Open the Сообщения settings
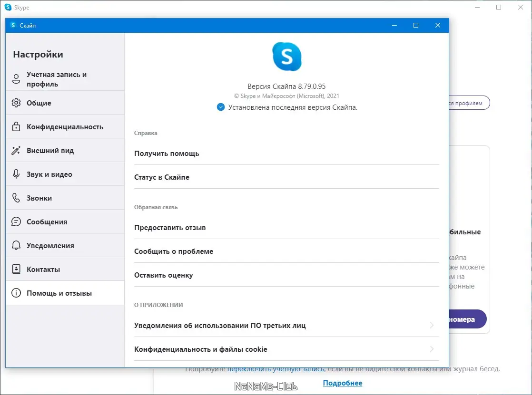 tap(65, 222)
